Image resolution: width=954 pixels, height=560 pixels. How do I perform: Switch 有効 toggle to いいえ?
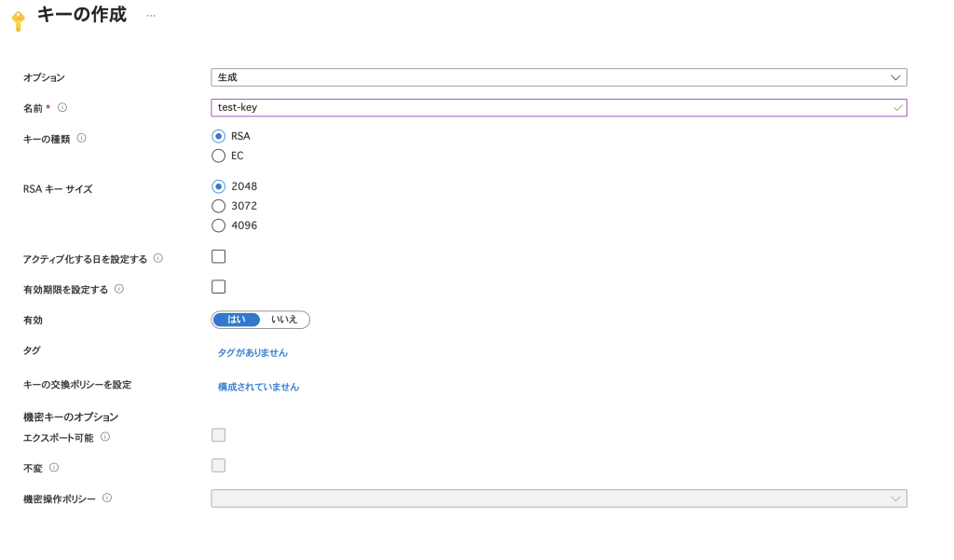(x=284, y=320)
